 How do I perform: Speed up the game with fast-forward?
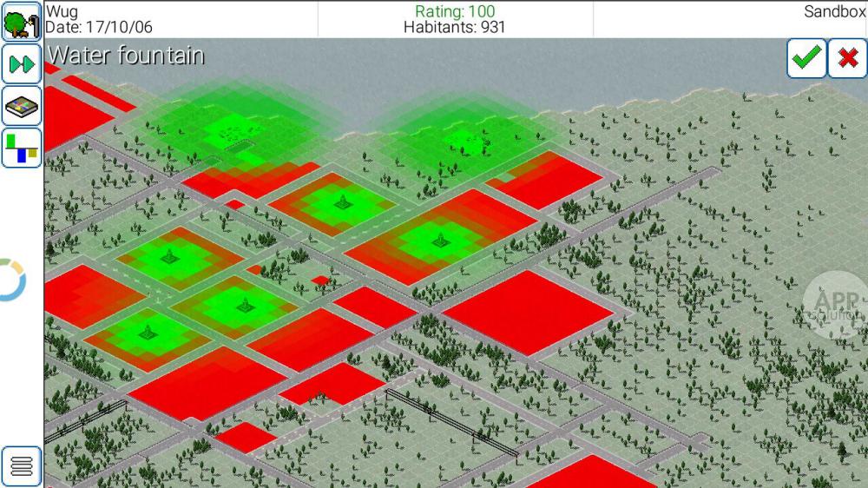(22, 64)
